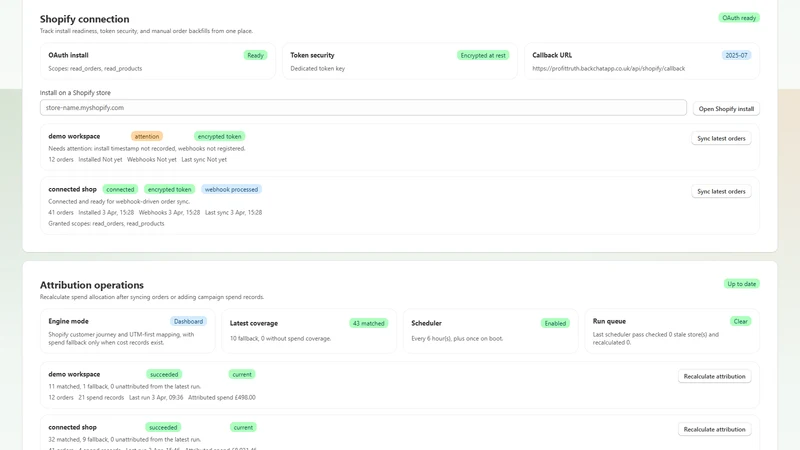Click 'Every 6 hour(s), plus once on boot.' text
Viewport: 800px width, 450px height.
(x=457, y=338)
